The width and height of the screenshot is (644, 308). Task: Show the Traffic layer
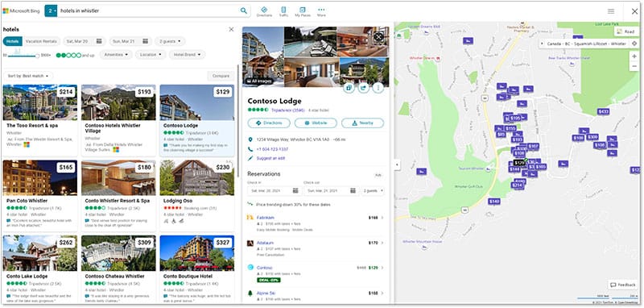pos(283,11)
